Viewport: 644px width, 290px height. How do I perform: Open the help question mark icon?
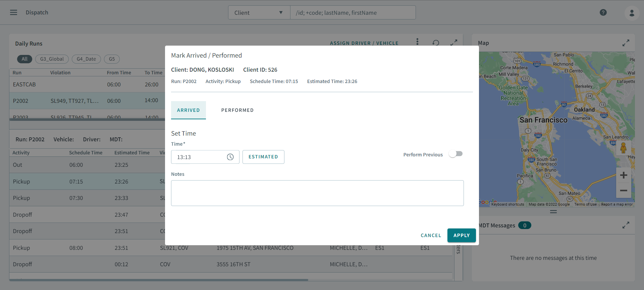coord(603,12)
